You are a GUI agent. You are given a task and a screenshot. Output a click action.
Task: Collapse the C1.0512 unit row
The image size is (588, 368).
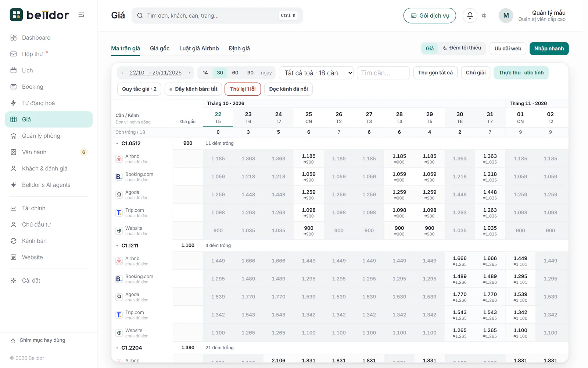117,144
